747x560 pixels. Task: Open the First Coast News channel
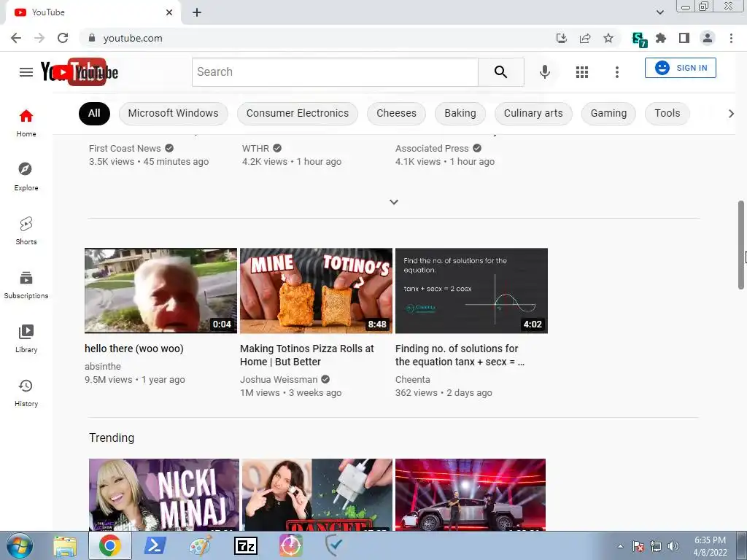coord(125,149)
